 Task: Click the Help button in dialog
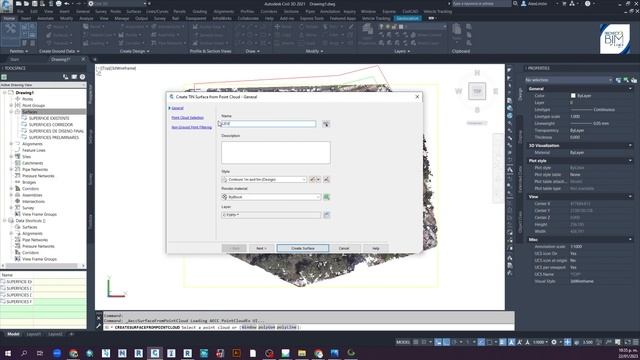(376, 248)
